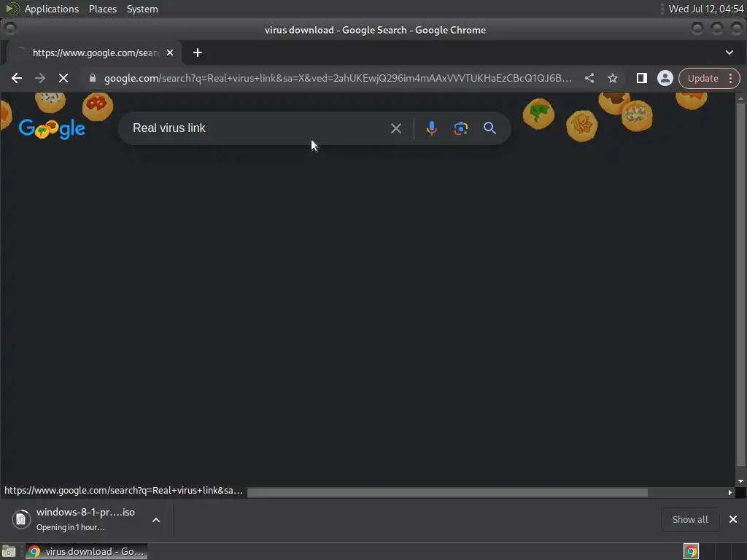Click the address bar URL

(337, 78)
